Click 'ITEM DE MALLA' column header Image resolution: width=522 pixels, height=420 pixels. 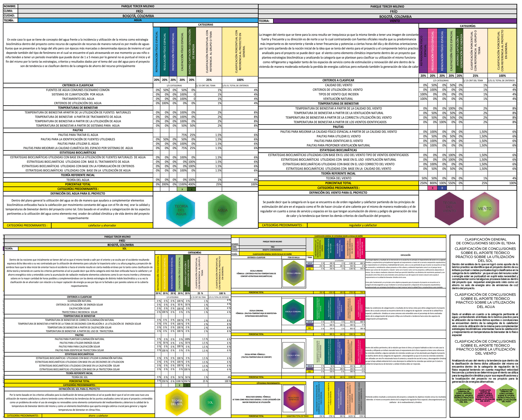coord(293,258)
